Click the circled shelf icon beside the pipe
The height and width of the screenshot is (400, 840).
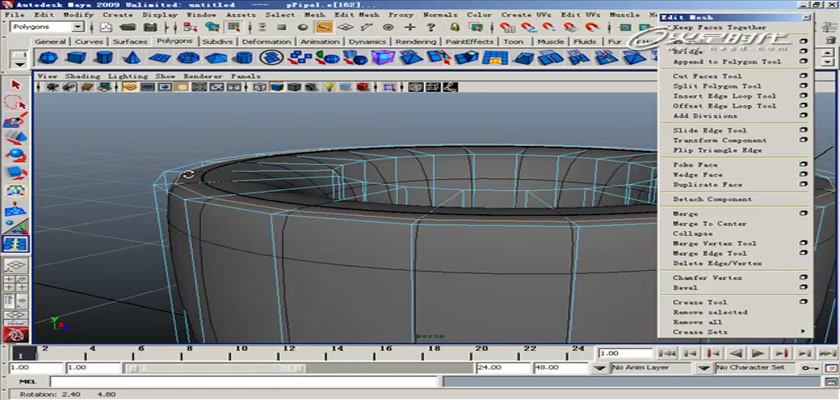272,57
